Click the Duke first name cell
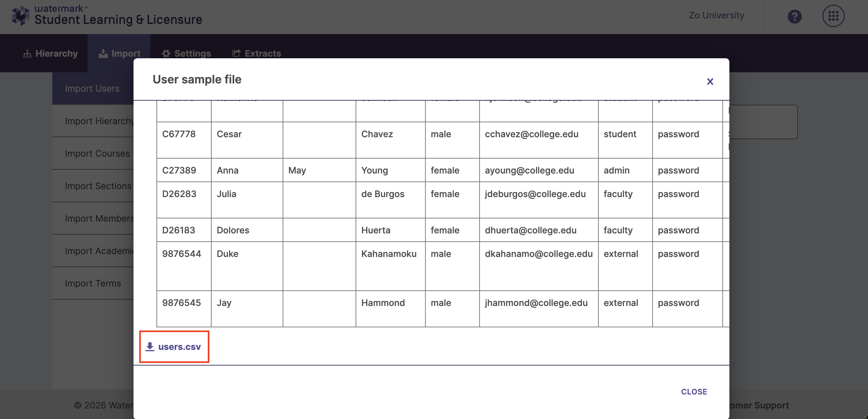This screenshot has height=419, width=868. click(247, 266)
